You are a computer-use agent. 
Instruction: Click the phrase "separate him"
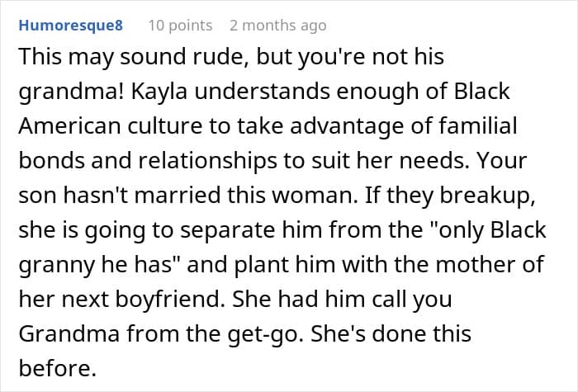[239, 229]
